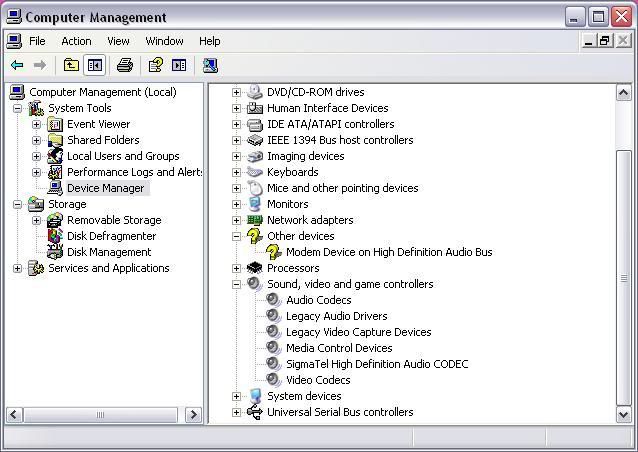Screen dimensions: 638x452
Task: Expand the Shared Folders node
Action: (37, 140)
